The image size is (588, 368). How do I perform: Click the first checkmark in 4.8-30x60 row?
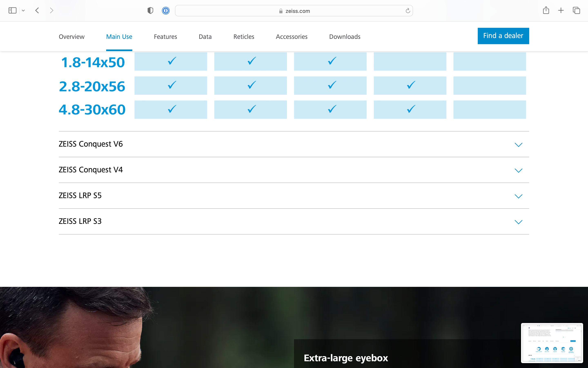(x=172, y=109)
